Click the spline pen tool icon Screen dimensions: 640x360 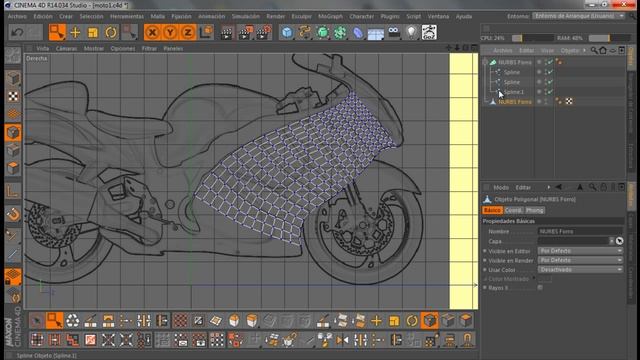[304, 33]
